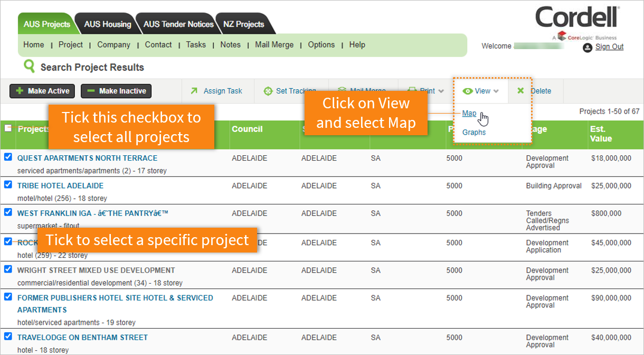Untick Quest Apartments North Terrace checkbox
The image size is (644, 355).
click(x=8, y=157)
